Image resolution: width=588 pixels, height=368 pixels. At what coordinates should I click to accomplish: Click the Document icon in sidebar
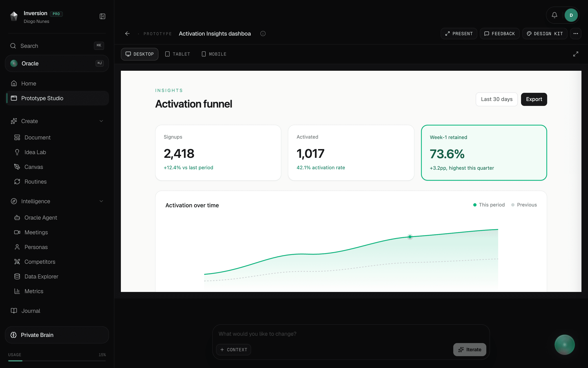click(17, 138)
